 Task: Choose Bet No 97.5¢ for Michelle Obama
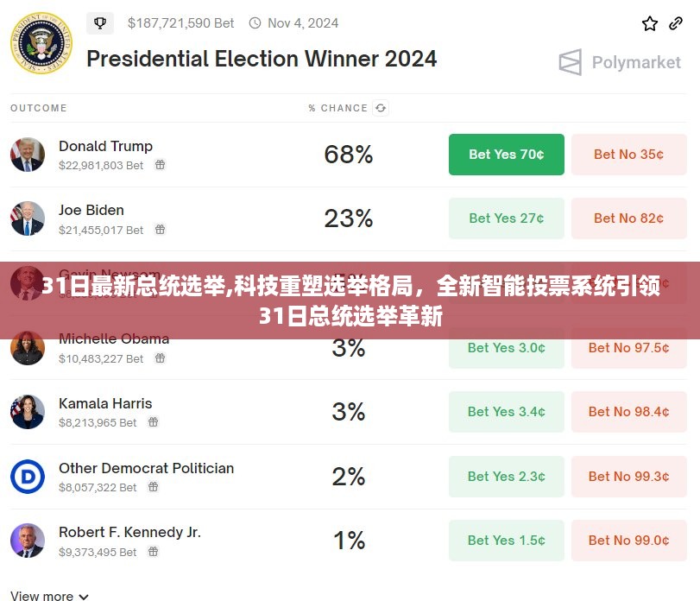point(628,348)
